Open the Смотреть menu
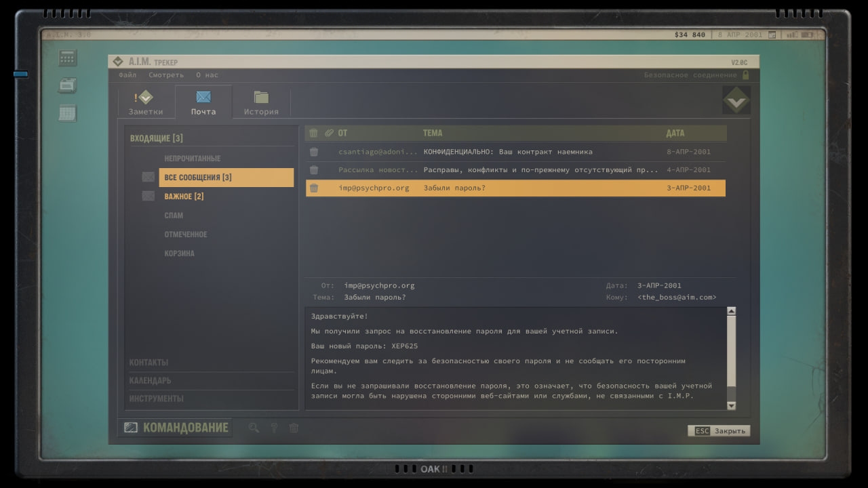 166,75
